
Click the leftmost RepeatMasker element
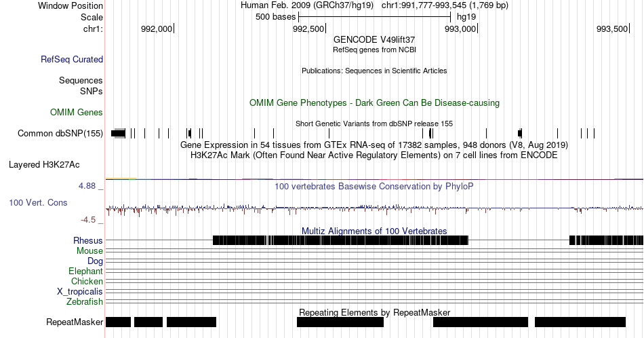click(x=118, y=322)
